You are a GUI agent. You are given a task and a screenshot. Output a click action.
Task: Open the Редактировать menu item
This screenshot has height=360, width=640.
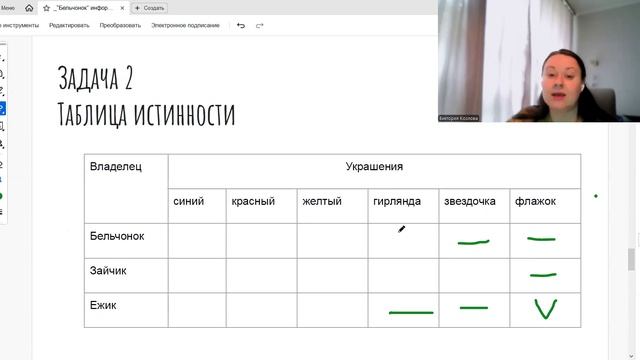pos(69,25)
